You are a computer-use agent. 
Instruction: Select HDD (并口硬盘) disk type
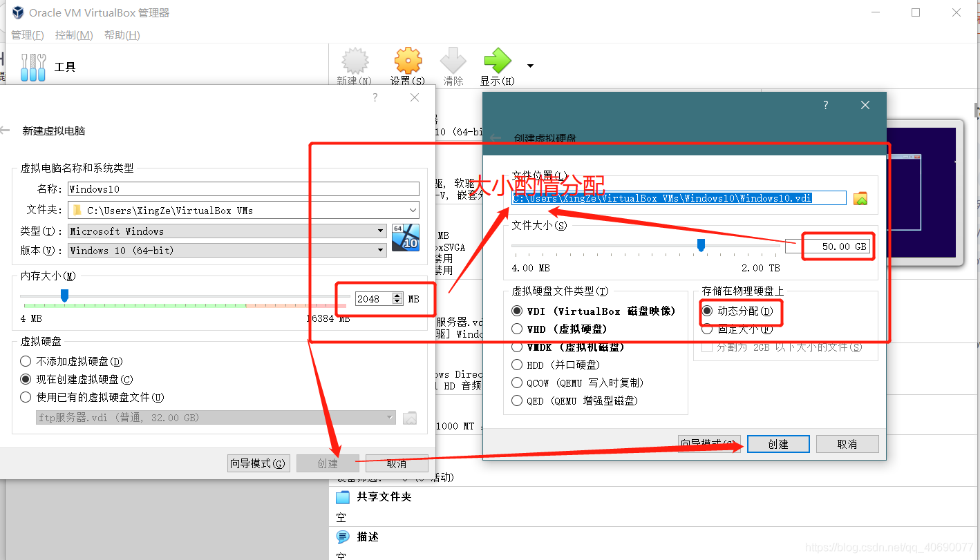click(517, 365)
